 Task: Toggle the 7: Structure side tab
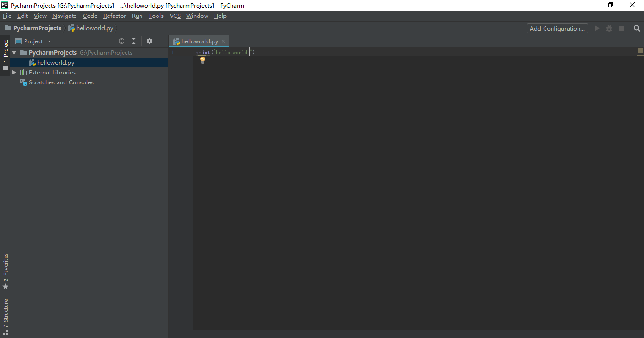click(6, 316)
